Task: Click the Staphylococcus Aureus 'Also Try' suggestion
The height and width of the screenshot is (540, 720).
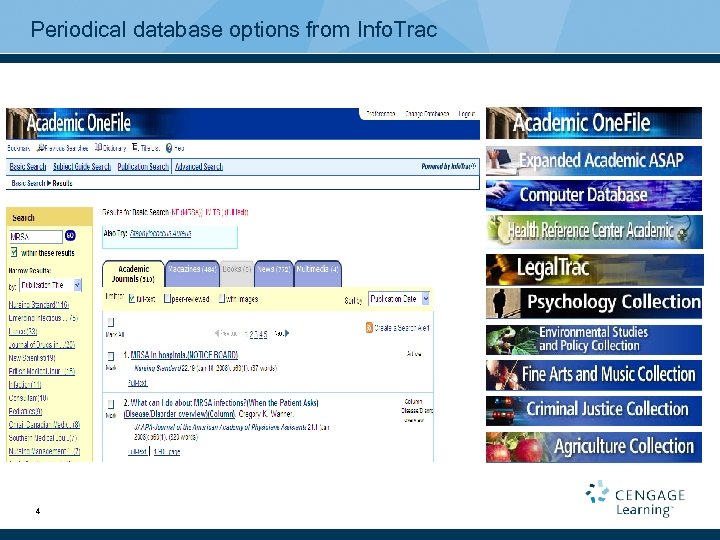Action: coord(160,233)
